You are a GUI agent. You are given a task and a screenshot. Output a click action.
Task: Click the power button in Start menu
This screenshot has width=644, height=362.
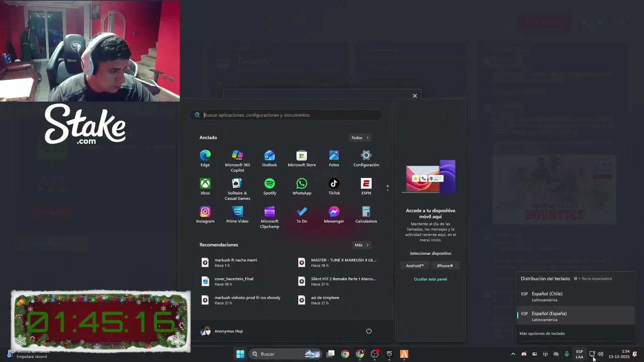(x=369, y=331)
